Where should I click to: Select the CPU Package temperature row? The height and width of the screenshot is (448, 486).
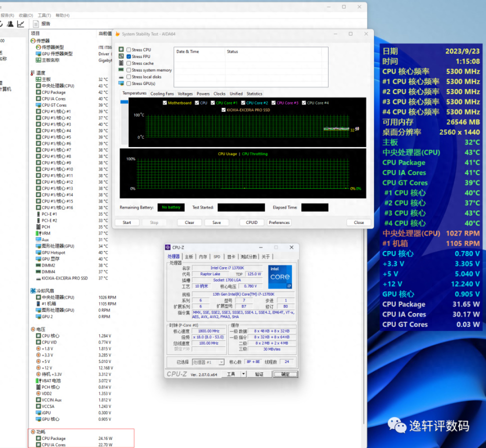(x=53, y=92)
